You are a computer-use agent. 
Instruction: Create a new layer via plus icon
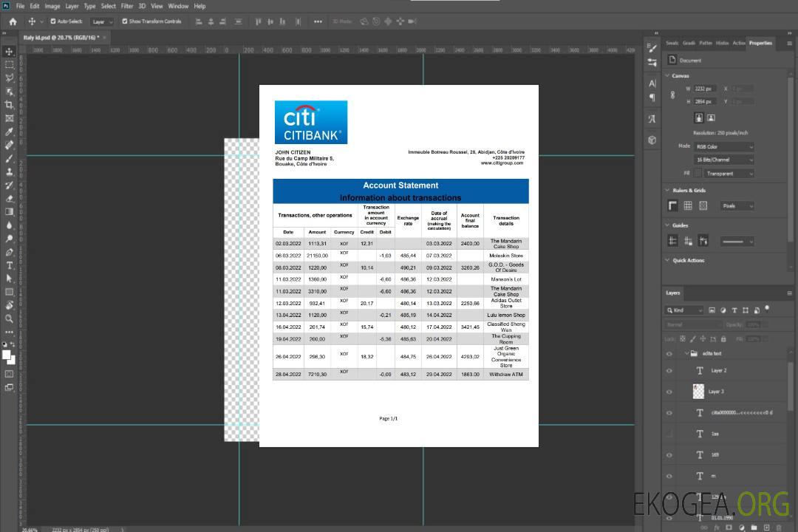[766, 528]
